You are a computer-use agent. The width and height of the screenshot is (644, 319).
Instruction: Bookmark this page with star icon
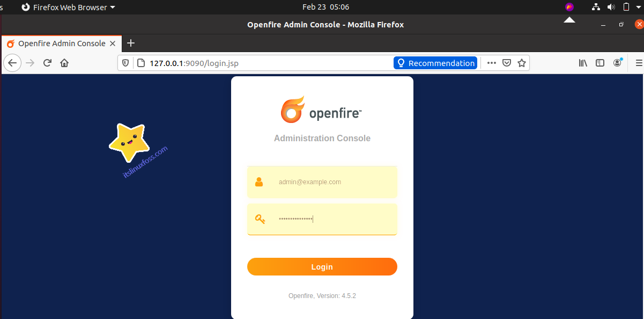(521, 63)
